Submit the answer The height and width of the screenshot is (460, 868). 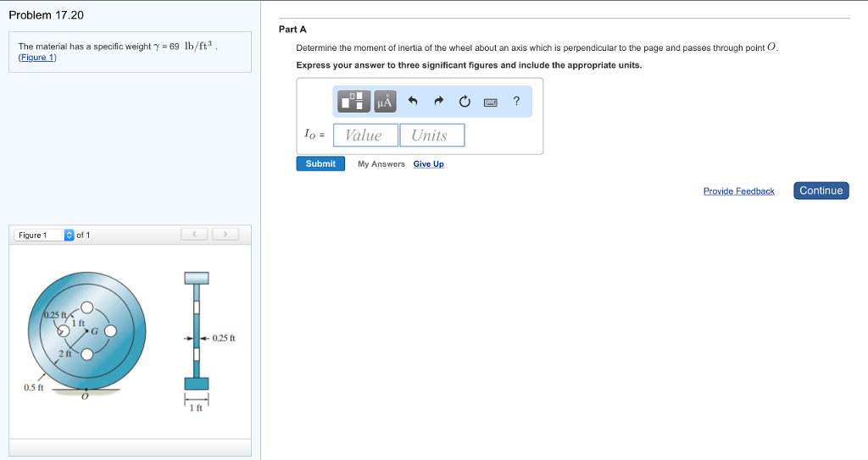tap(320, 163)
